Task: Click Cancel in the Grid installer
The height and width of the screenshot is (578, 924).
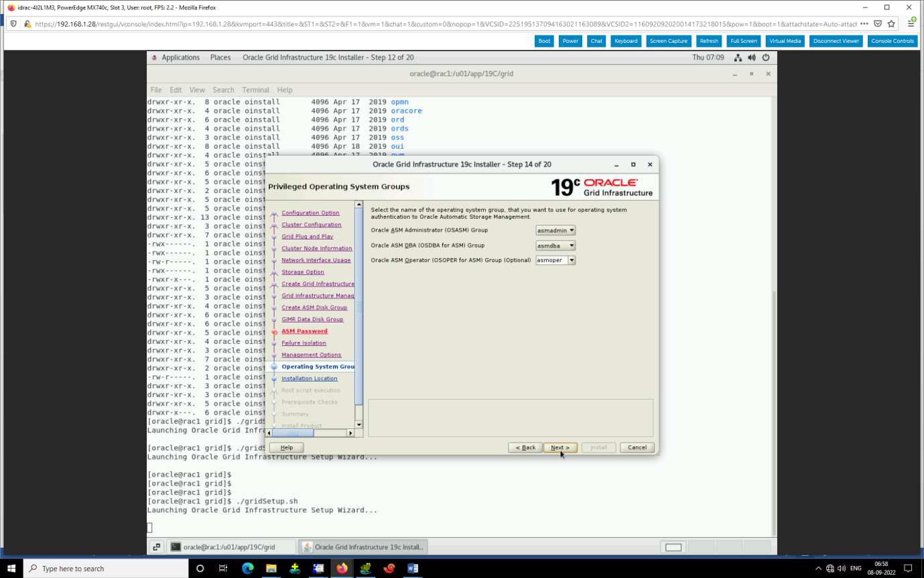Action: coord(637,447)
